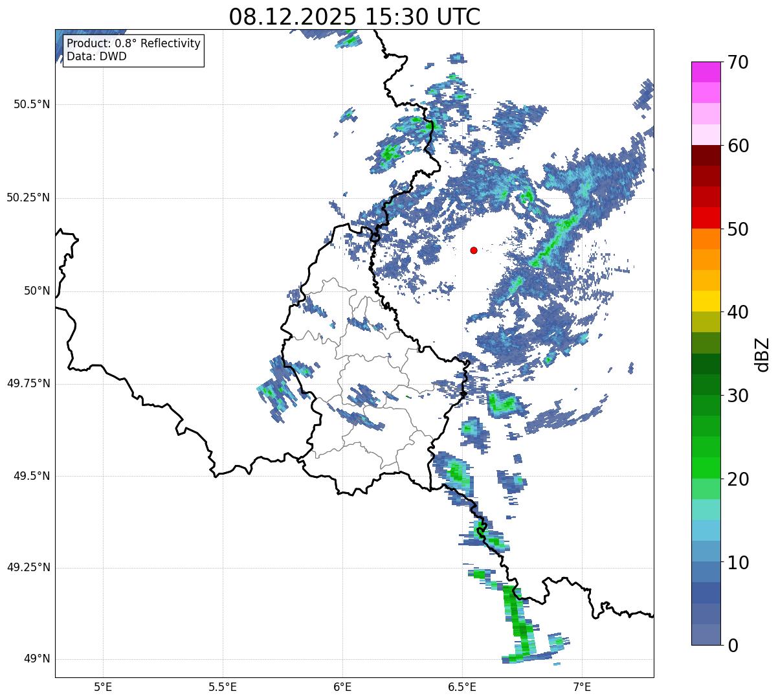Viewport: 778px width, 700px height.
Task: Pick the magenta top swatch of colorbar
Action: coord(706,72)
